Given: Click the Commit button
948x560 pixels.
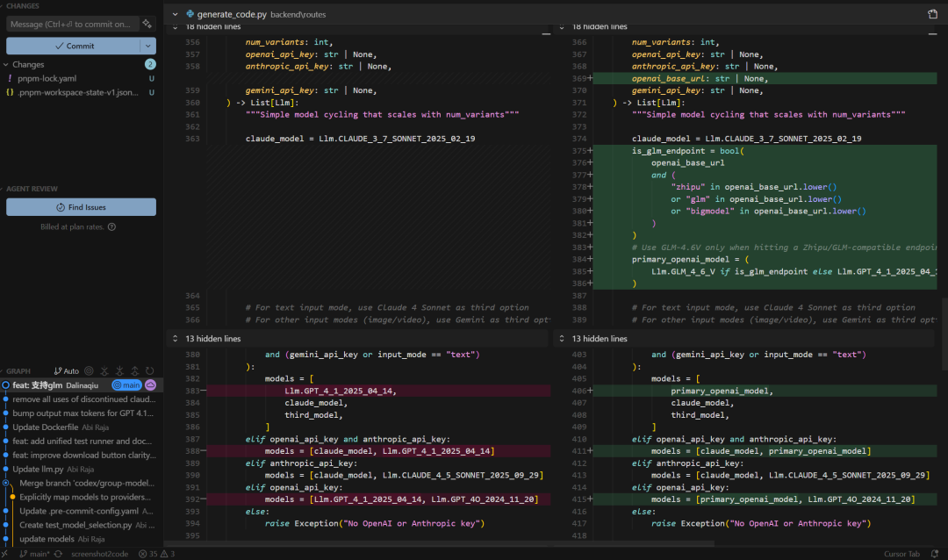Looking at the screenshot, I should click(x=74, y=46).
